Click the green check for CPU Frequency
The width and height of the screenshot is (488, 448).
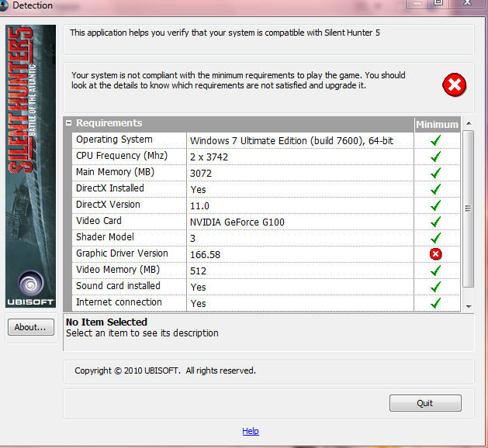(436, 157)
